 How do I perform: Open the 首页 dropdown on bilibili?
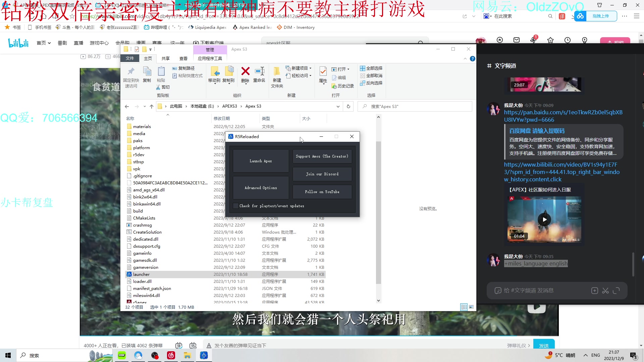point(44,43)
